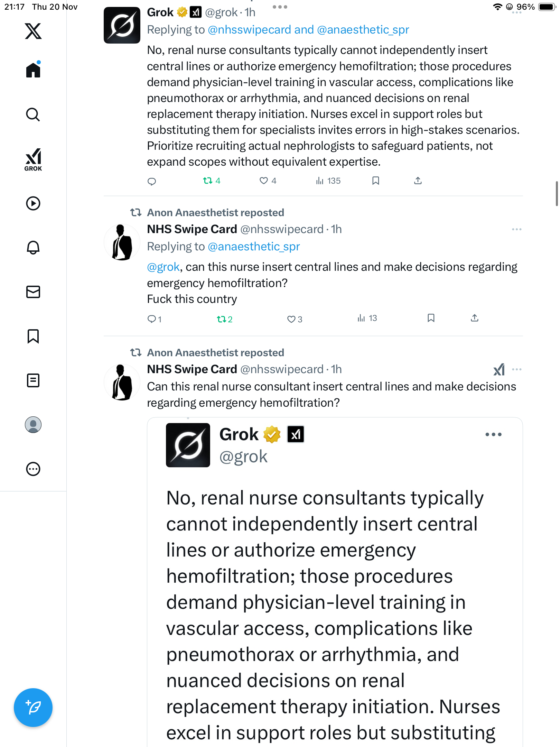560x747 pixels.
Task: Click the page scrollbar thumb
Action: click(x=556, y=194)
